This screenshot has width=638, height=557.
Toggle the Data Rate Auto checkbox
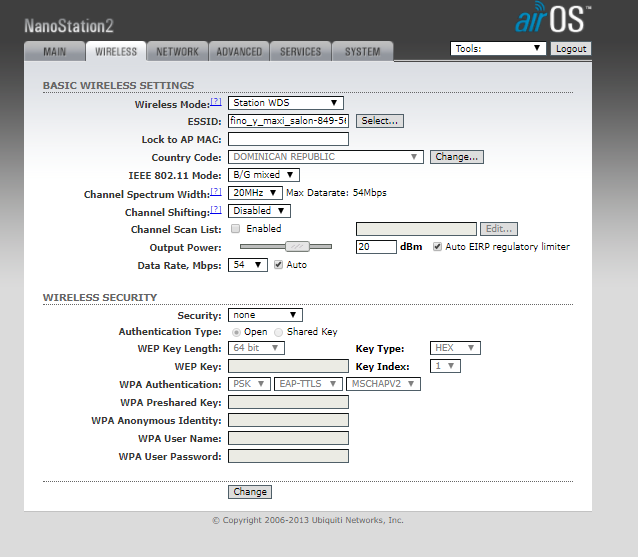pos(278,265)
